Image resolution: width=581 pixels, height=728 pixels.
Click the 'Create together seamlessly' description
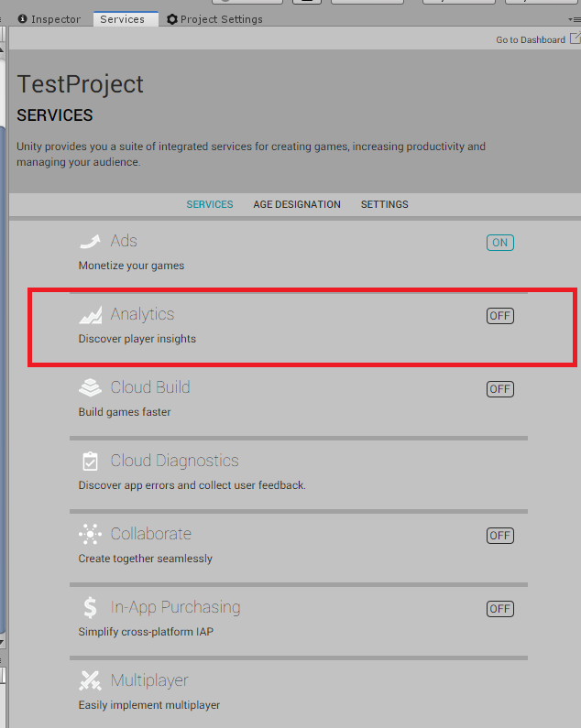[x=146, y=559]
